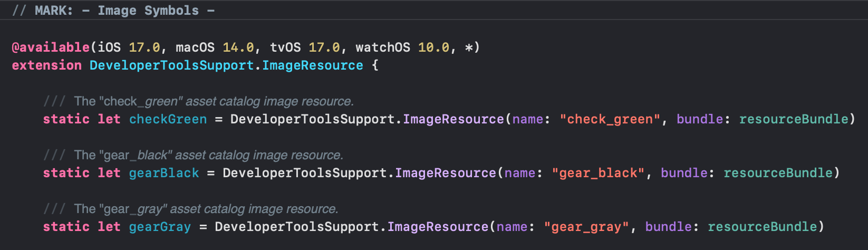Click the "check_green" string literal
Screen dimensions: 868x250
(x=610, y=119)
